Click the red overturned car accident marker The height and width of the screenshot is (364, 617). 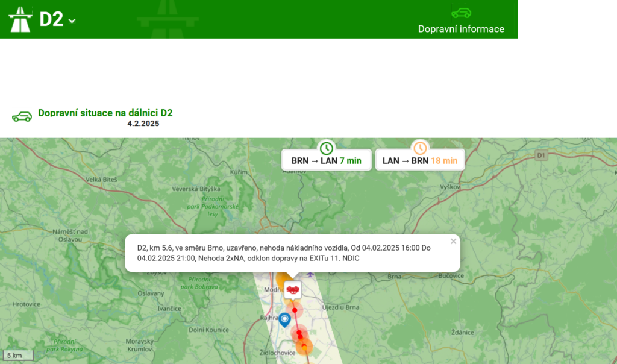(293, 290)
